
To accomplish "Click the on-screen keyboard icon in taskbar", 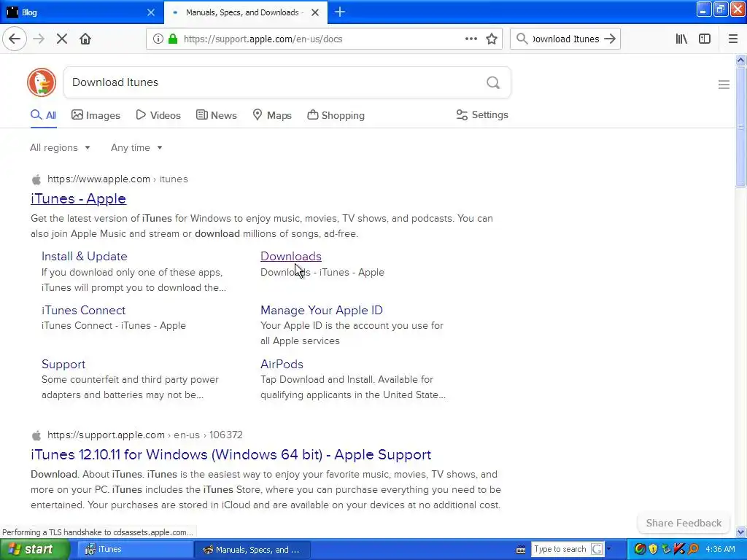I will [521, 550].
